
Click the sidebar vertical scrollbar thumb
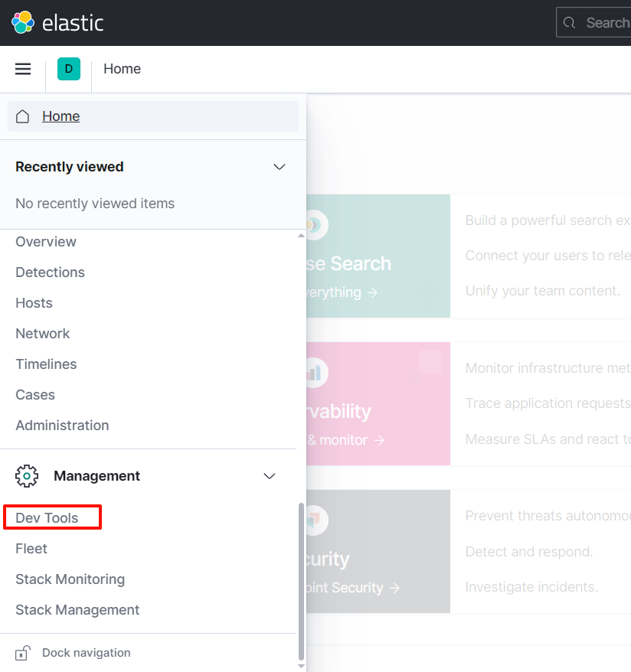[x=302, y=581]
